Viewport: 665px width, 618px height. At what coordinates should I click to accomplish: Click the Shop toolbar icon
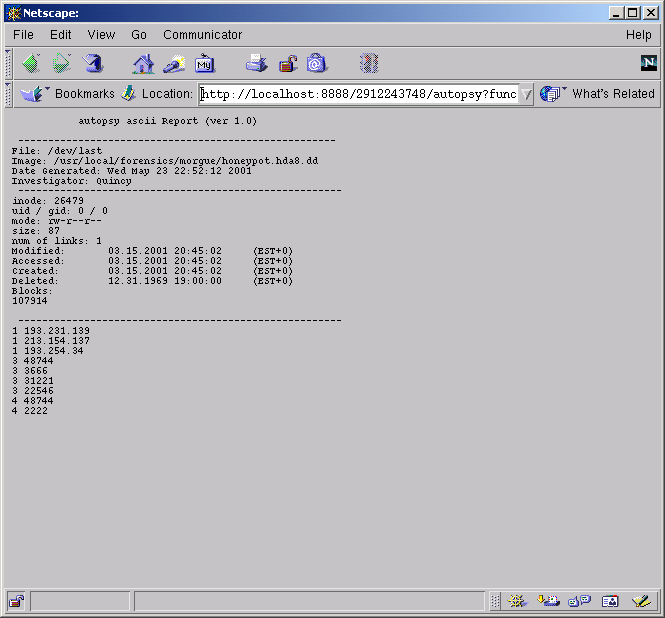pos(317,64)
